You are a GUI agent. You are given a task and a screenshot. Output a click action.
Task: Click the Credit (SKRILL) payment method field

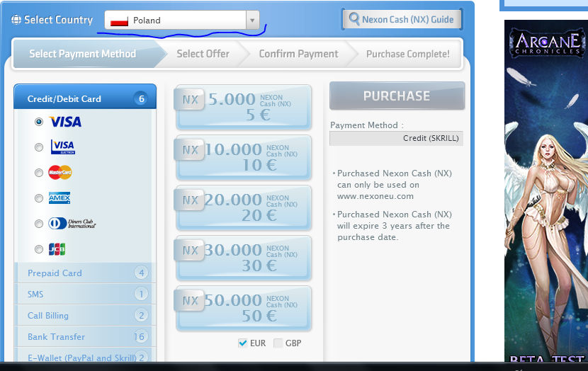397,138
